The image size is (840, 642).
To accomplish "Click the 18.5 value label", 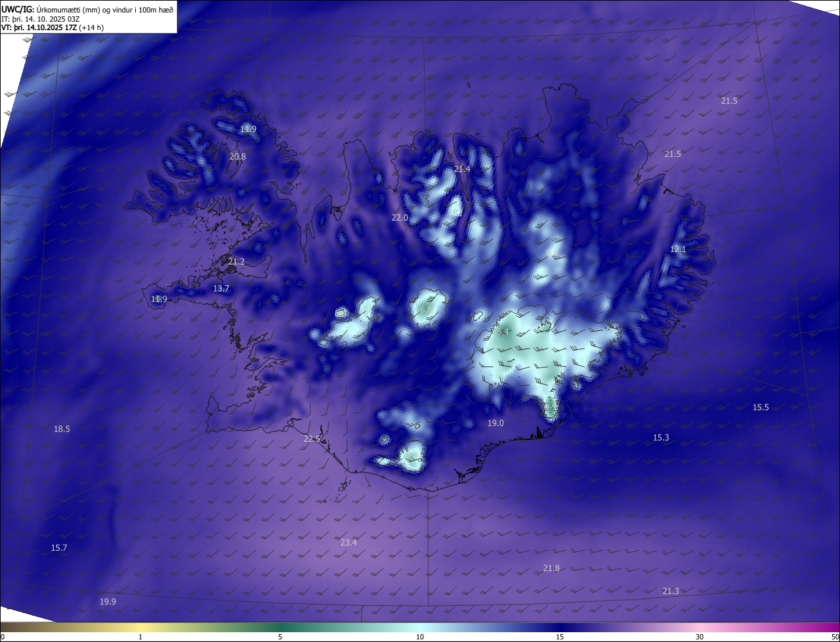I will click(62, 429).
